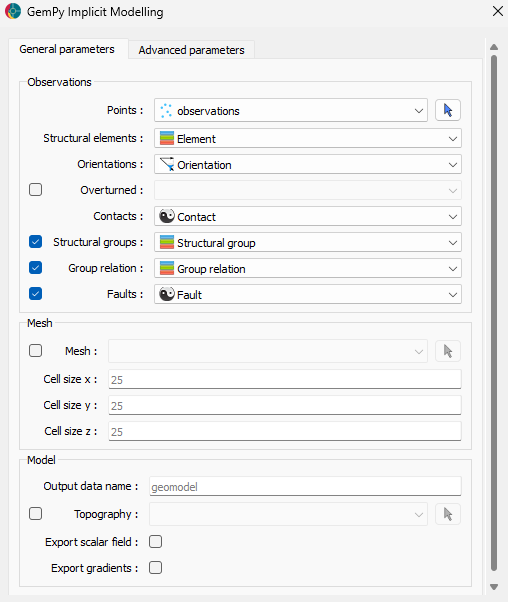Screen dimensions: 508x602
Task: Click the disabled Topography dropdown
Action: click(288, 514)
